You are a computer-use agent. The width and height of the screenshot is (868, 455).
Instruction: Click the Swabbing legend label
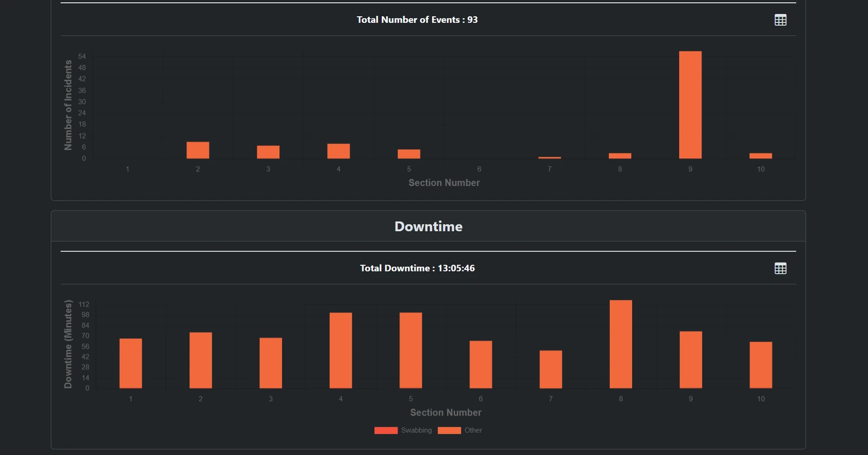click(417, 431)
